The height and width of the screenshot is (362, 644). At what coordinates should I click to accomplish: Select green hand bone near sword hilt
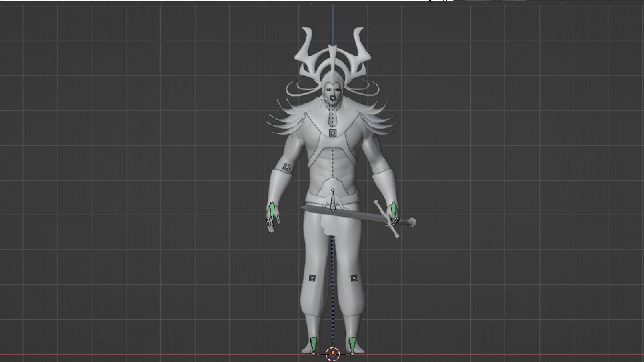pyautogui.click(x=393, y=210)
